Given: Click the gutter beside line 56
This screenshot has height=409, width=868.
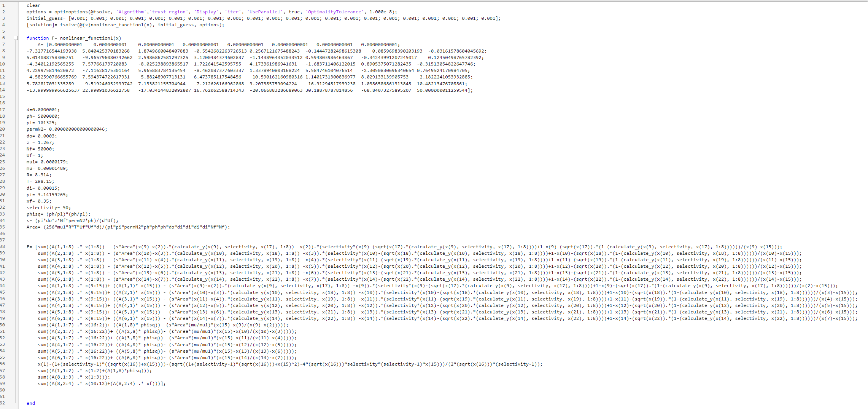Looking at the screenshot, I should [4, 364].
